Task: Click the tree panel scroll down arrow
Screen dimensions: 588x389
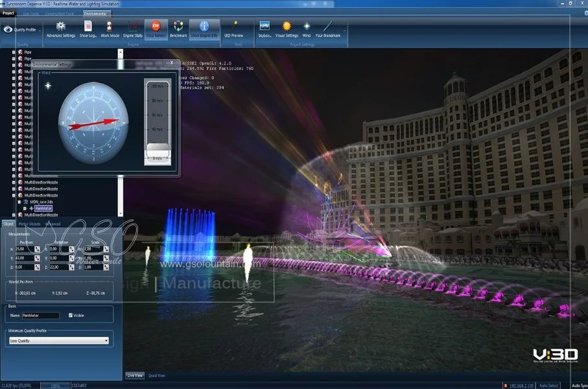Action: coord(121,214)
